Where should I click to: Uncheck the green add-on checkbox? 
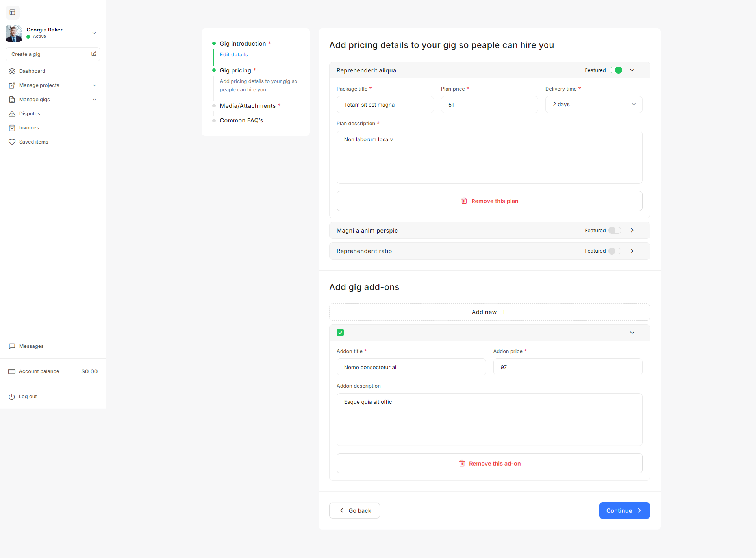340,333
